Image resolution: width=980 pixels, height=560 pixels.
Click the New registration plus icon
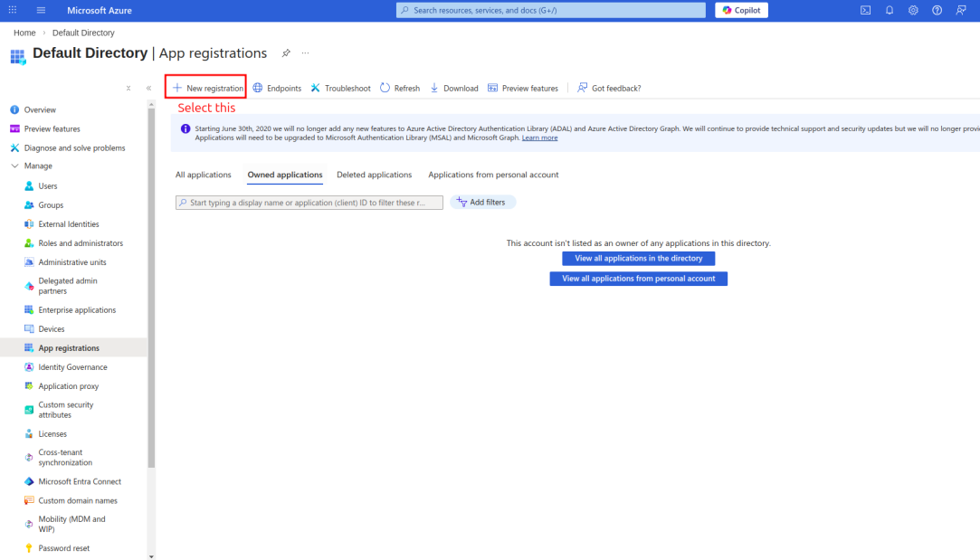176,88
